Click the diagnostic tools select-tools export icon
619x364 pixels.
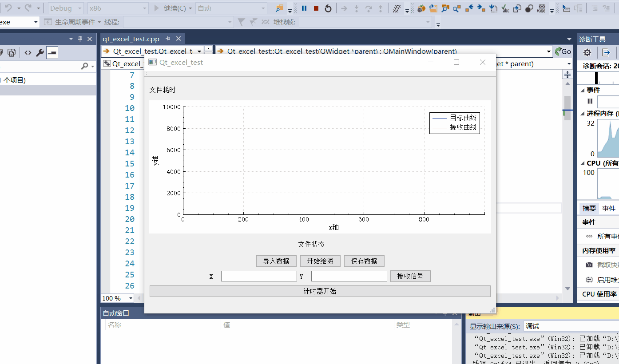606,52
